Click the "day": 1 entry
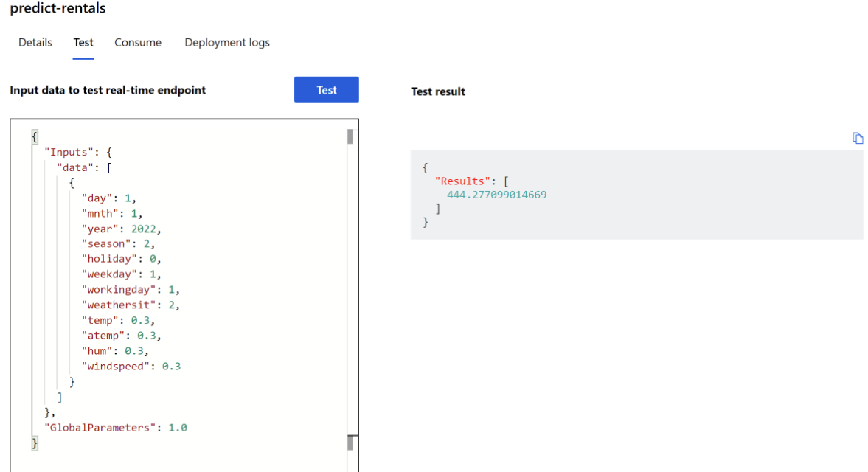Viewport: 868px width, 472px height. click(x=108, y=198)
